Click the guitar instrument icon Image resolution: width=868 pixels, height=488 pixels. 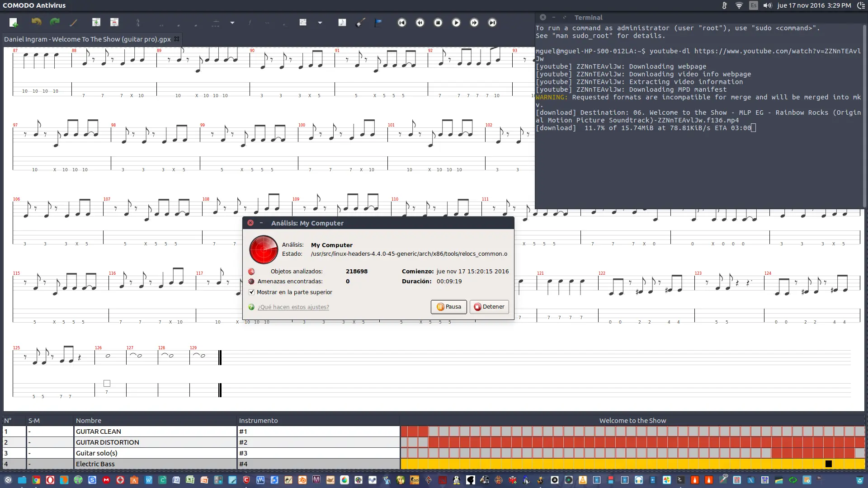[x=360, y=23]
